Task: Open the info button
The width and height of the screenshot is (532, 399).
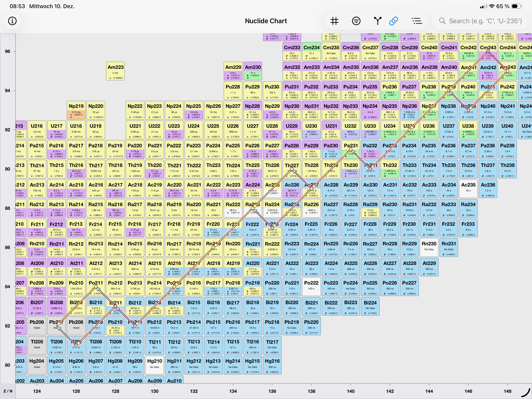Action: [12, 21]
